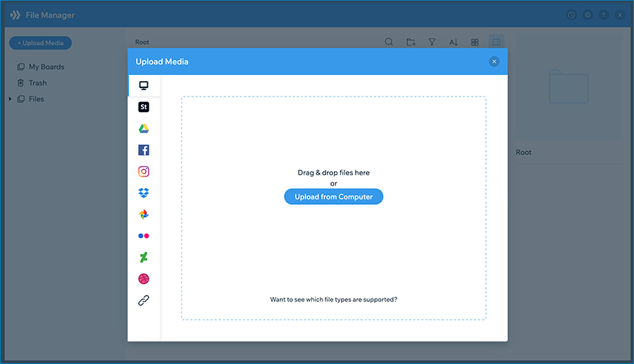634x364 pixels.
Task: Open the filter funnel icon
Action: (x=432, y=42)
